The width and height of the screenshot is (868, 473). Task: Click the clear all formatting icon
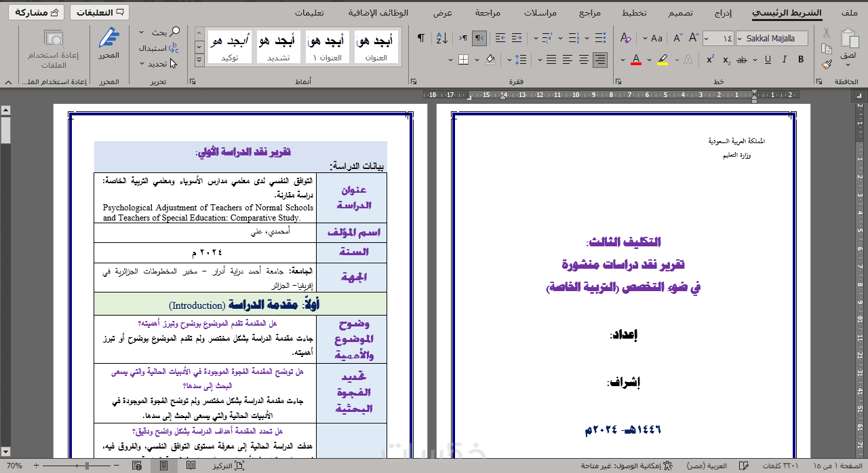coord(625,38)
